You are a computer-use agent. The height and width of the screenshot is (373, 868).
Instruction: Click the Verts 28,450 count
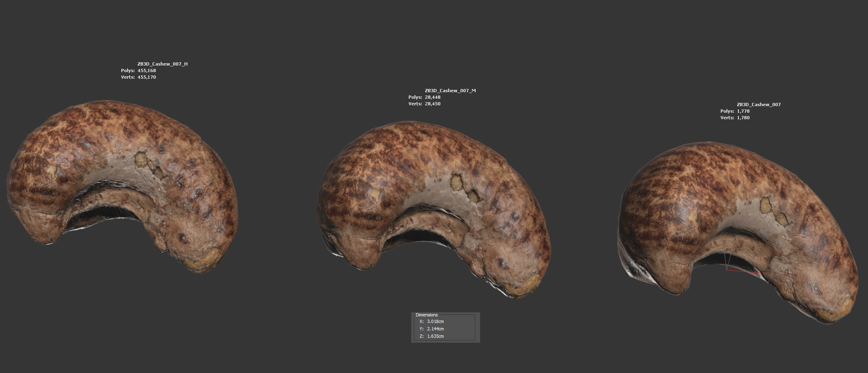tap(433, 104)
